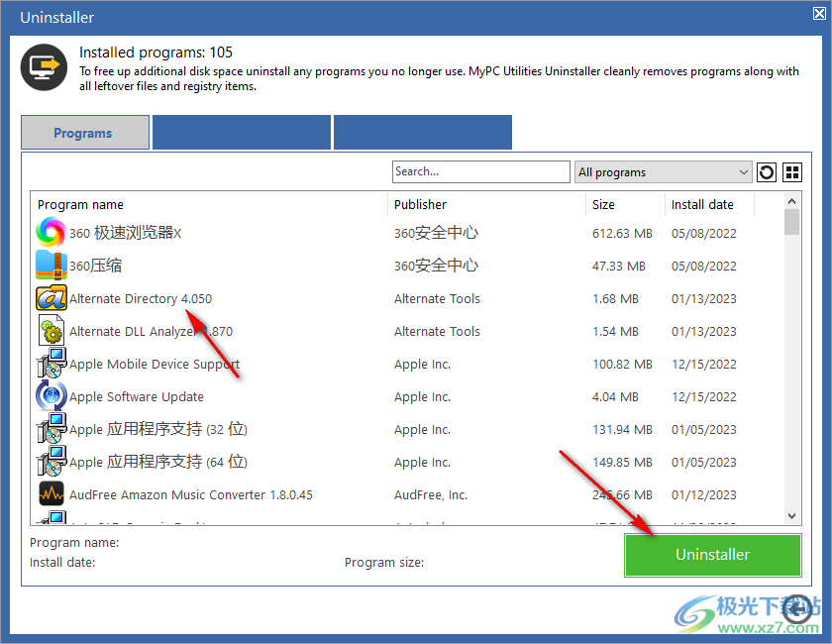The height and width of the screenshot is (644, 832).
Task: Click the scrollbar down arrow
Action: tap(791, 515)
